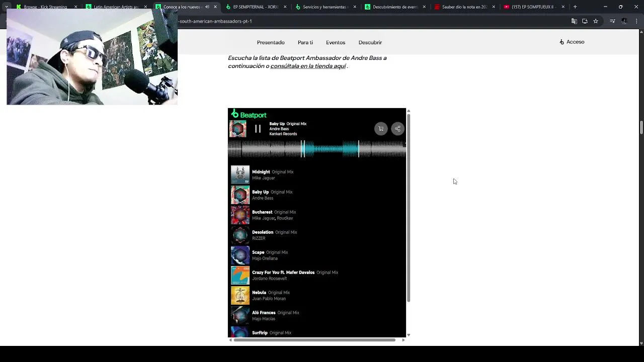Click the share icon in the Beatport player
This screenshot has width=644, height=362.
point(397,129)
